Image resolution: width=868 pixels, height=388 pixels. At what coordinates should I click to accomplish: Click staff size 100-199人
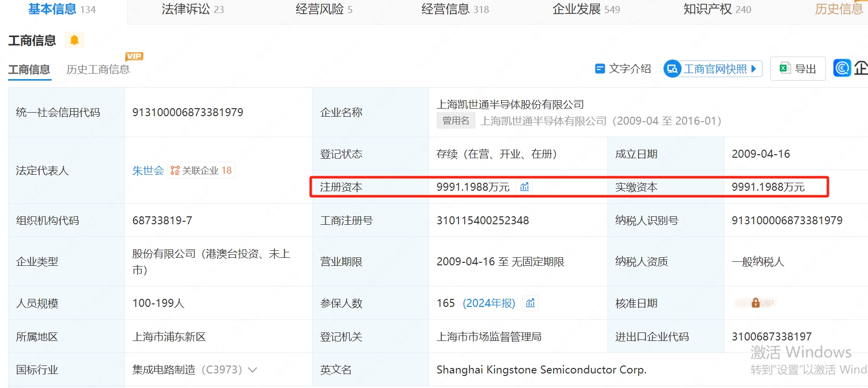tap(158, 303)
